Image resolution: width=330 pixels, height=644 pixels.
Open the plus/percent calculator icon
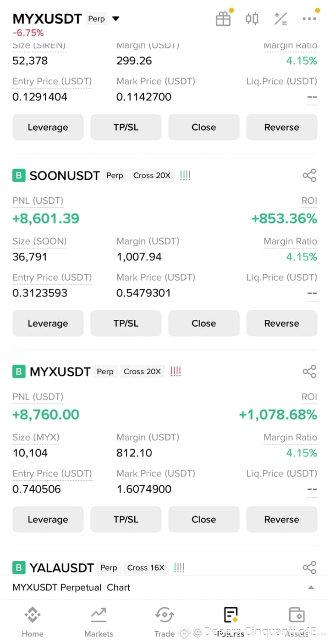tap(280, 19)
